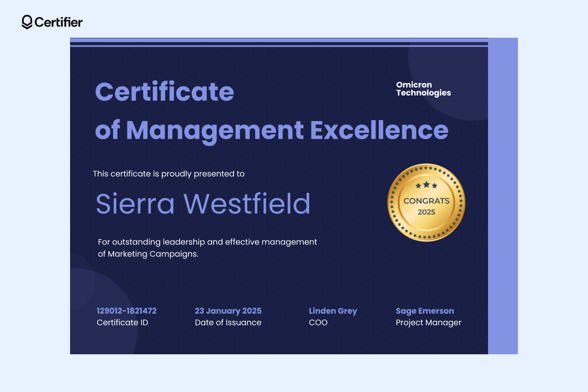Viewport: 588px width, 392px height.
Task: Select certificate number 129012-1821472
Action: (127, 311)
